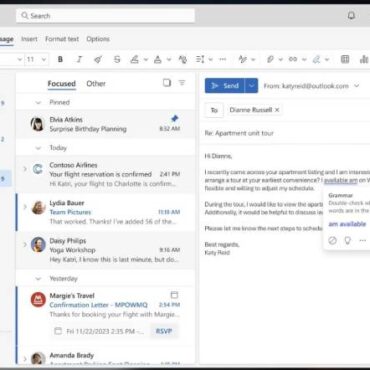Toggle Strikethrough formatting
The image size is (370, 370).
point(117,59)
